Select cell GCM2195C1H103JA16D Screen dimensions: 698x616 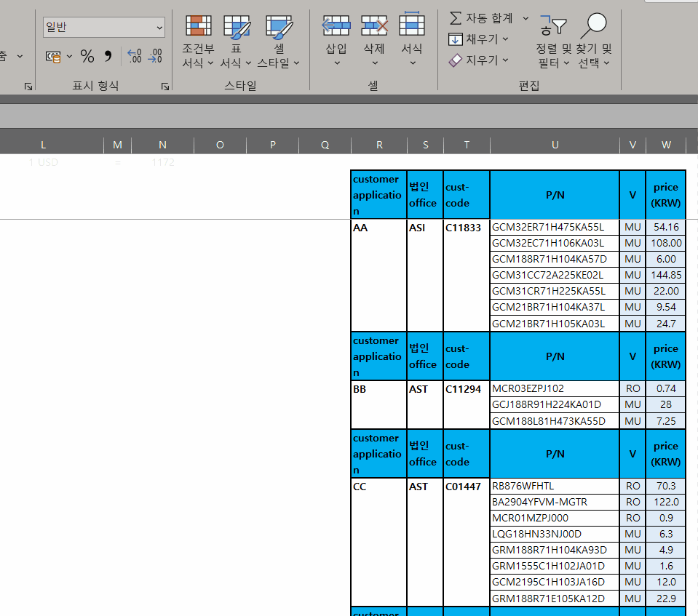555,583
